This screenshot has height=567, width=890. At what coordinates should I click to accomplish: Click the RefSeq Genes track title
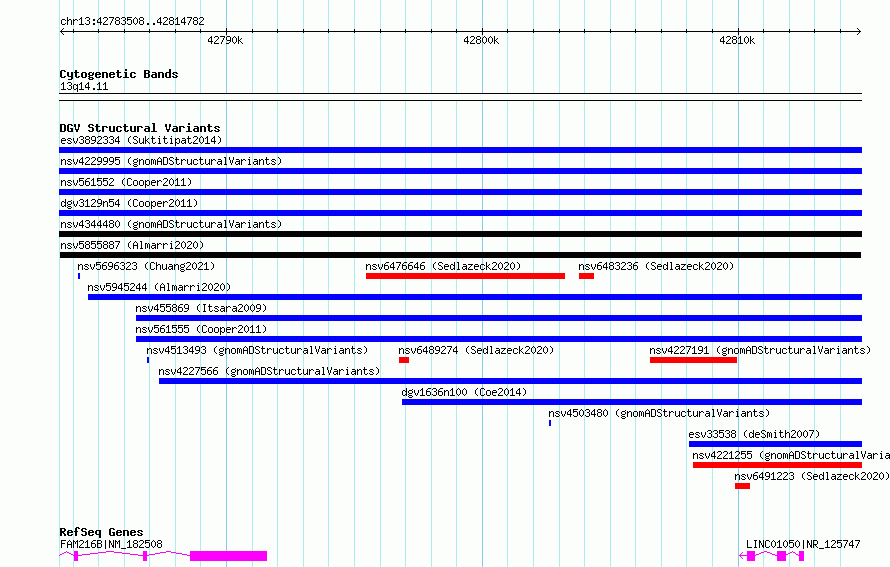pos(101,532)
